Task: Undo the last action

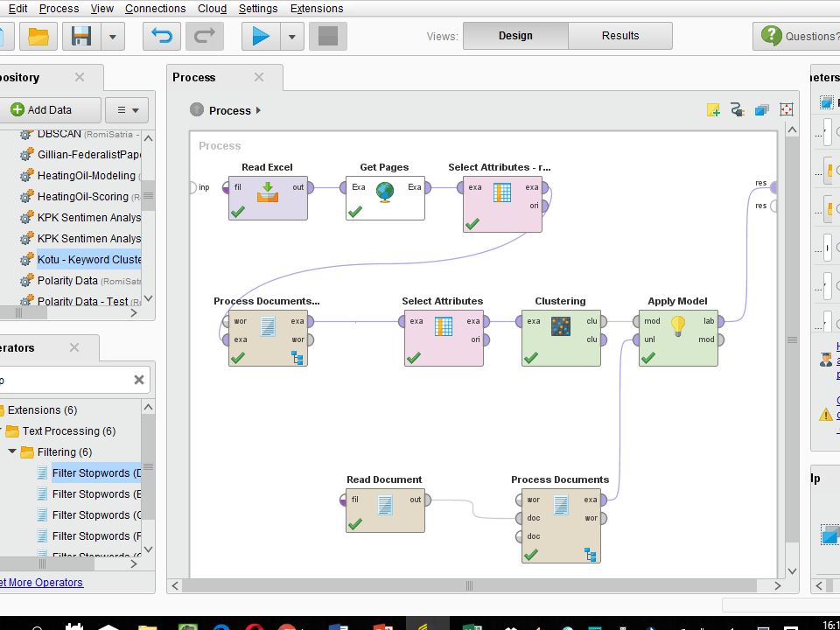Action: click(161, 37)
